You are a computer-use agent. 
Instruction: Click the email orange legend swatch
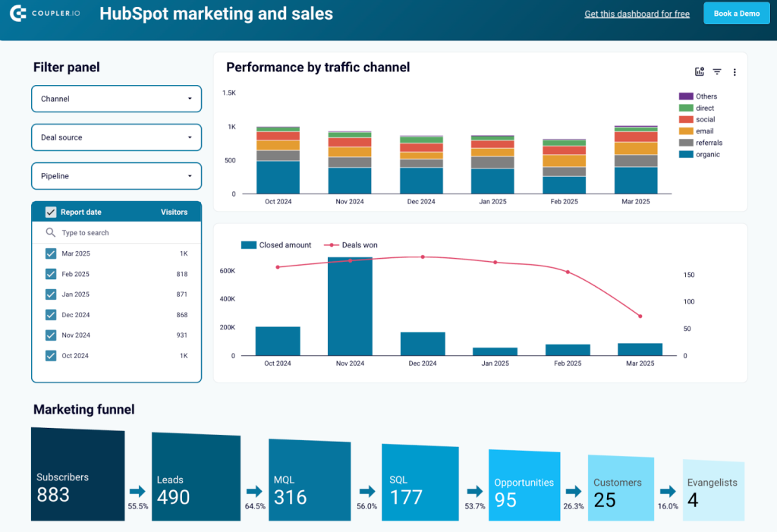pos(686,131)
